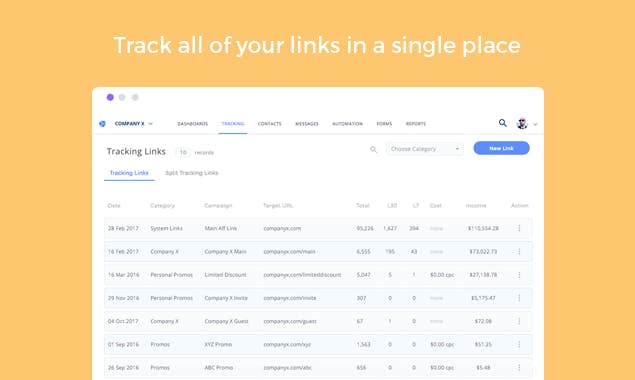
Task: Switch to the Split Tracking Links tab
Action: [192, 173]
